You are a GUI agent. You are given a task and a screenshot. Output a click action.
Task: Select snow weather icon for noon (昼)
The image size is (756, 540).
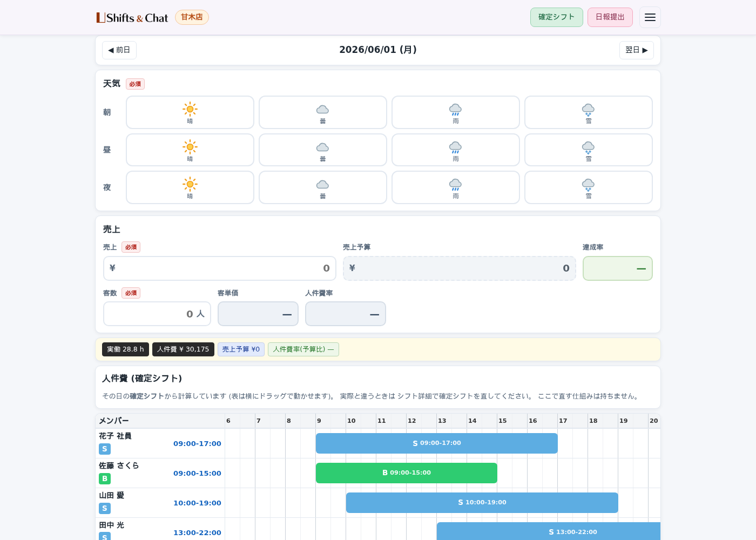coord(589,147)
